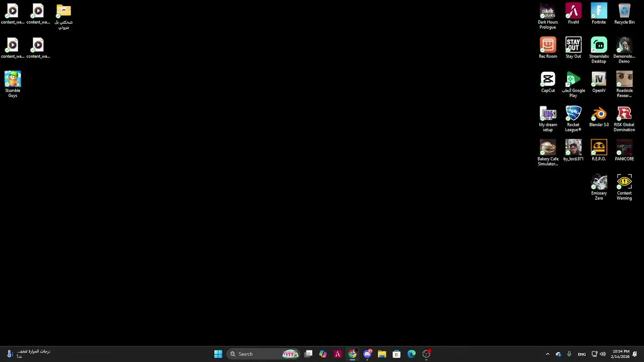Click the Stay Out game icon
Viewport: 644px width, 362px height.
tap(573, 48)
